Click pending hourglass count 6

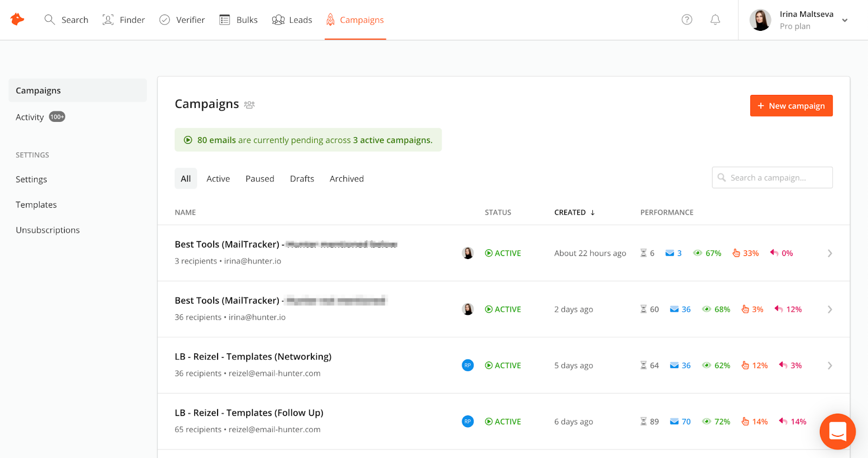pyautogui.click(x=647, y=253)
